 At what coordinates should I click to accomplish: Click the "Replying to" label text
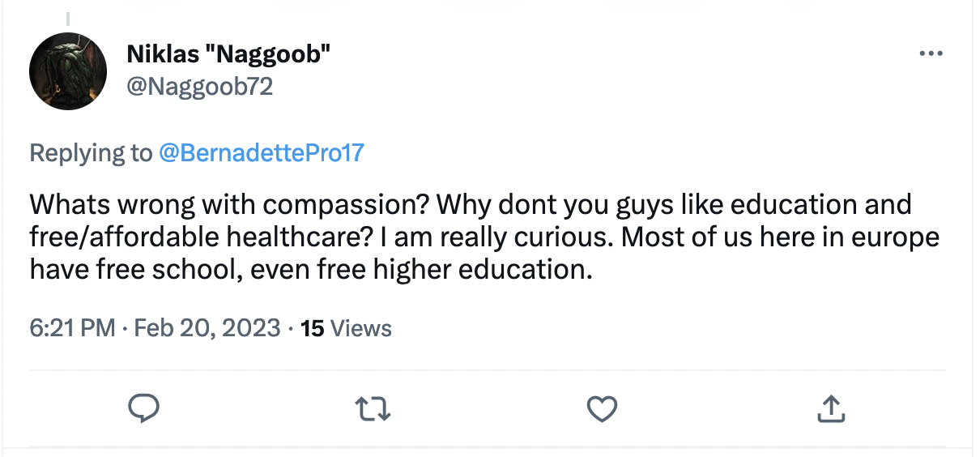point(91,153)
